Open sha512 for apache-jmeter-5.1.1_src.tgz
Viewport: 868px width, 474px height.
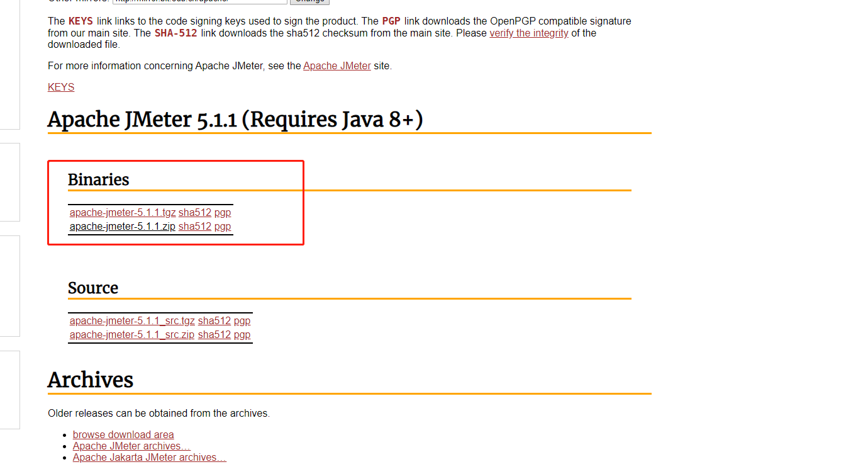tap(214, 320)
